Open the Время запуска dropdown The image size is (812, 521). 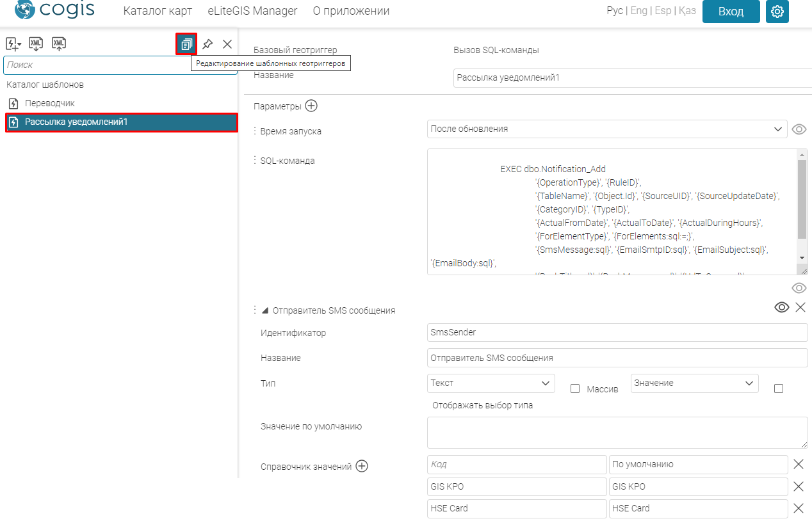(607, 129)
